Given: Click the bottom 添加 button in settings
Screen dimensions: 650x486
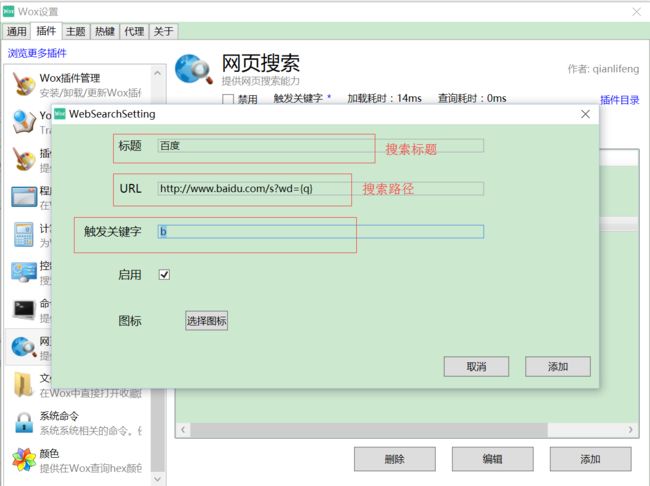Looking at the screenshot, I should pyautogui.click(x=591, y=459).
